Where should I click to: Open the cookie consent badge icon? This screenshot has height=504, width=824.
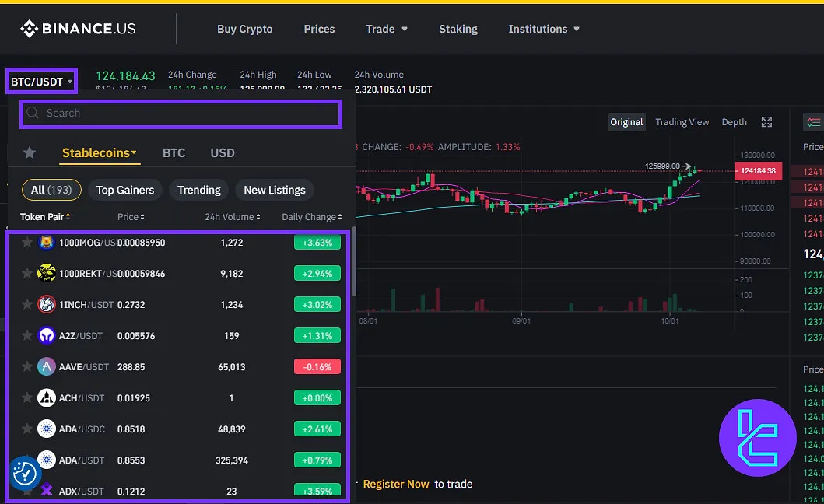click(x=25, y=472)
